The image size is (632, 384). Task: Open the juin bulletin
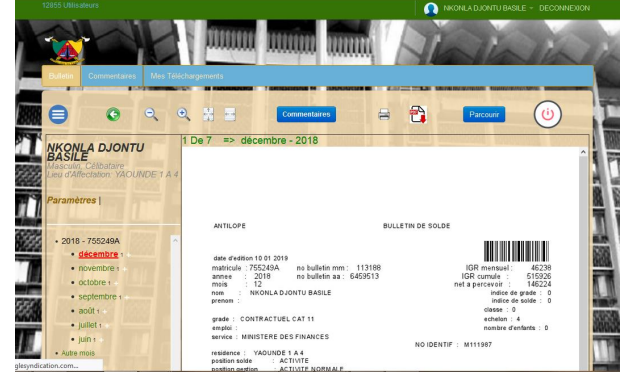pyautogui.click(x=85, y=339)
